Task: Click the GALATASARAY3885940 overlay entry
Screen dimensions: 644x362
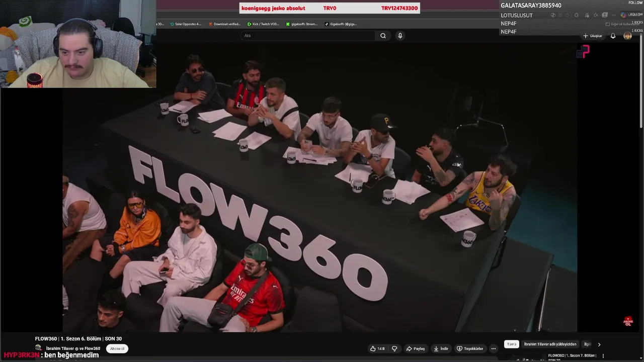Action: click(531, 6)
